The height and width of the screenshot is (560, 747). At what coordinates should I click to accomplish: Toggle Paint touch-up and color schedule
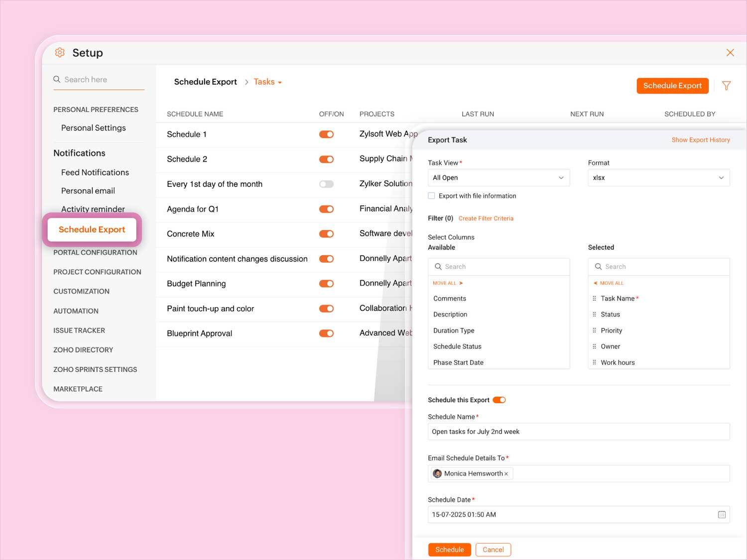point(326,309)
